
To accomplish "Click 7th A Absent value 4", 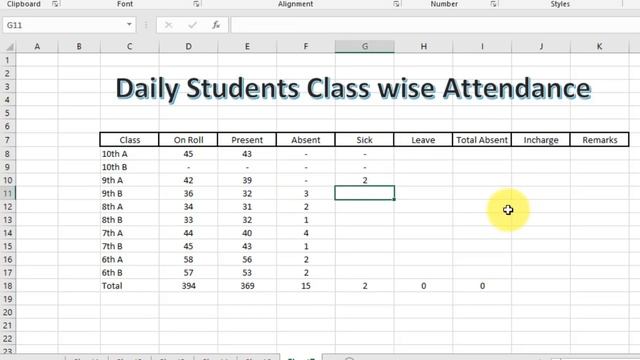I will coord(306,233).
